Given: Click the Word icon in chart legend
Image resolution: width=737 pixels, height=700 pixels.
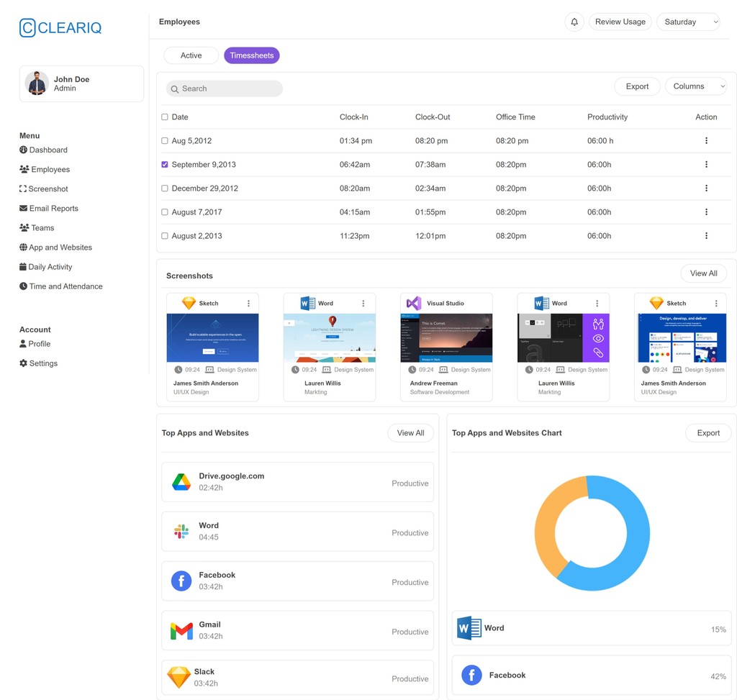Looking at the screenshot, I should (x=469, y=628).
